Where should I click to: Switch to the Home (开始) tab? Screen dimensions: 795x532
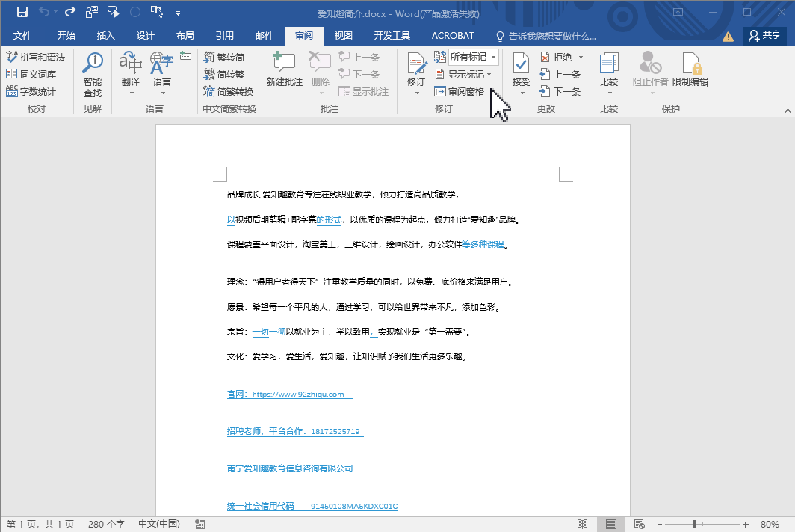[66, 36]
